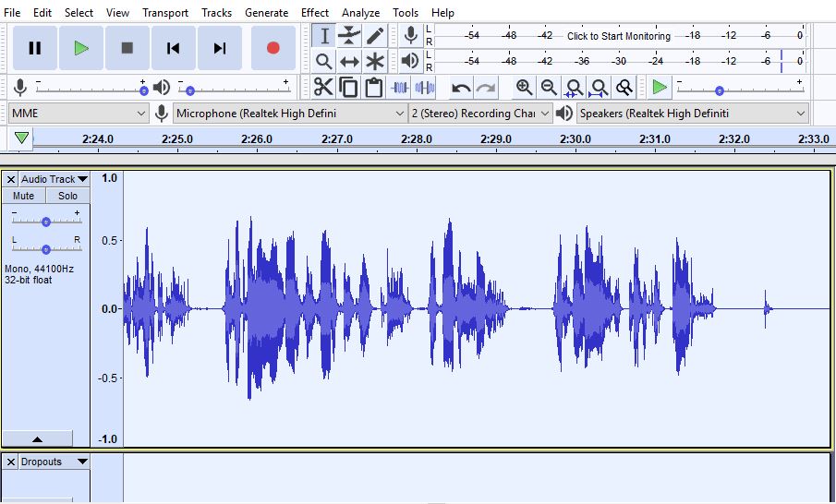Open the Speakers playback device dropdown
The image size is (836, 504).
[x=692, y=113]
